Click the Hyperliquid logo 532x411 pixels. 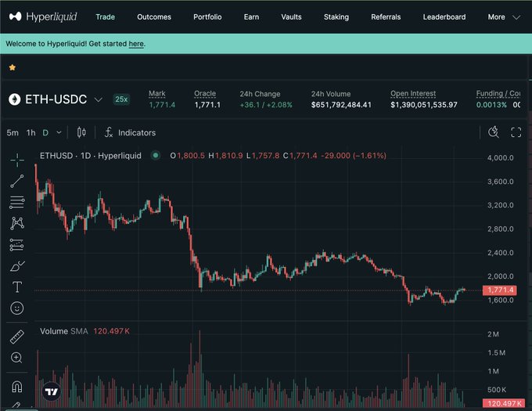click(43, 16)
